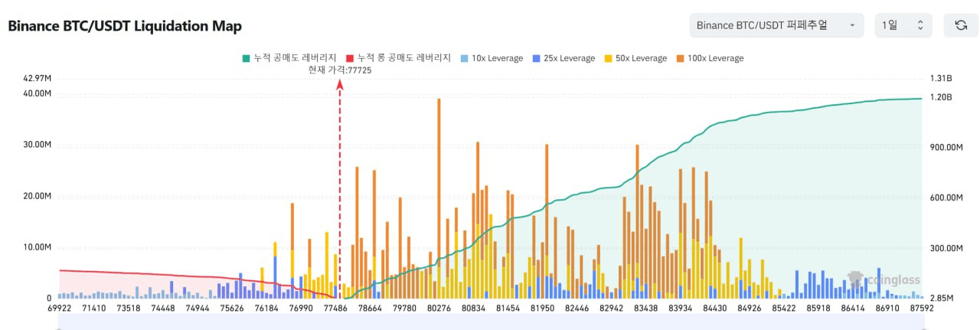980x330 pixels.
Task: Click the green 누적 공매도 레버리지 legend square
Action: point(245,58)
